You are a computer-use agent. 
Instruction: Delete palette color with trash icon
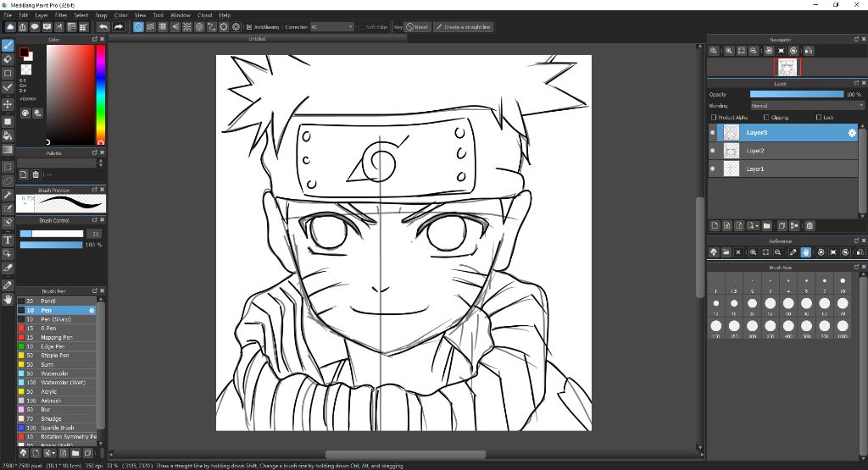click(x=36, y=174)
